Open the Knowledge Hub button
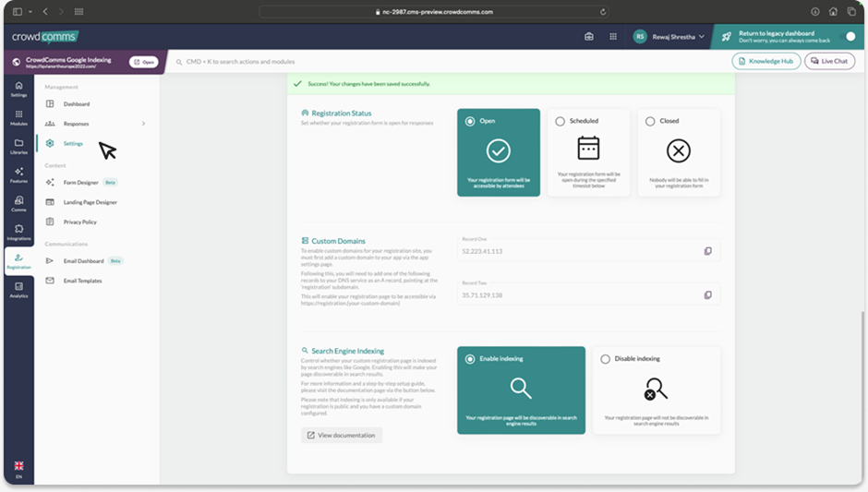 (x=766, y=61)
